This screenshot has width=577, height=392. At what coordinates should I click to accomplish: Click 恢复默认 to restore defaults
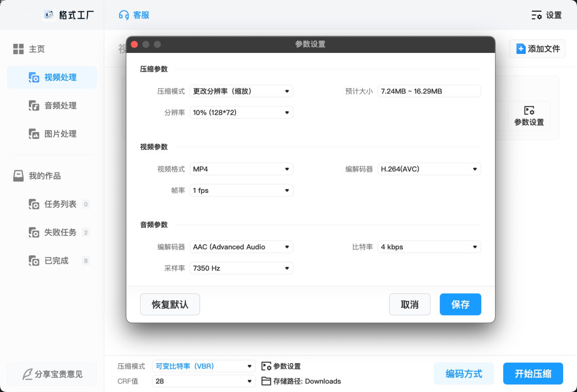coord(170,304)
